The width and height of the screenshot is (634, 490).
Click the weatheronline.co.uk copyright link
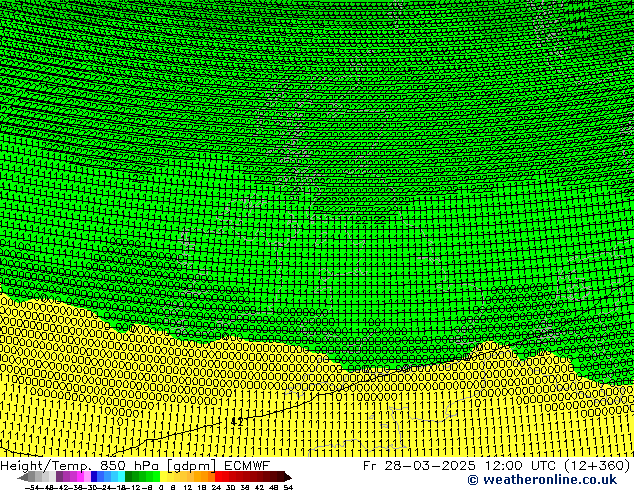542,480
